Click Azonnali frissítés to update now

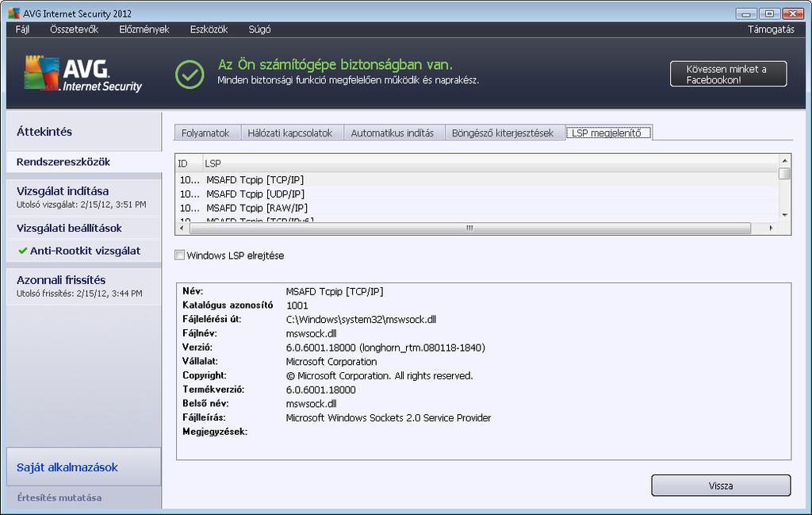click(x=84, y=286)
